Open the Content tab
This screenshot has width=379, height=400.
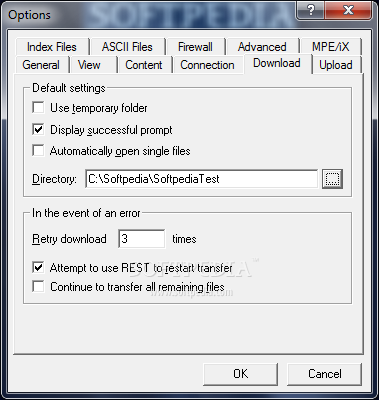[144, 65]
